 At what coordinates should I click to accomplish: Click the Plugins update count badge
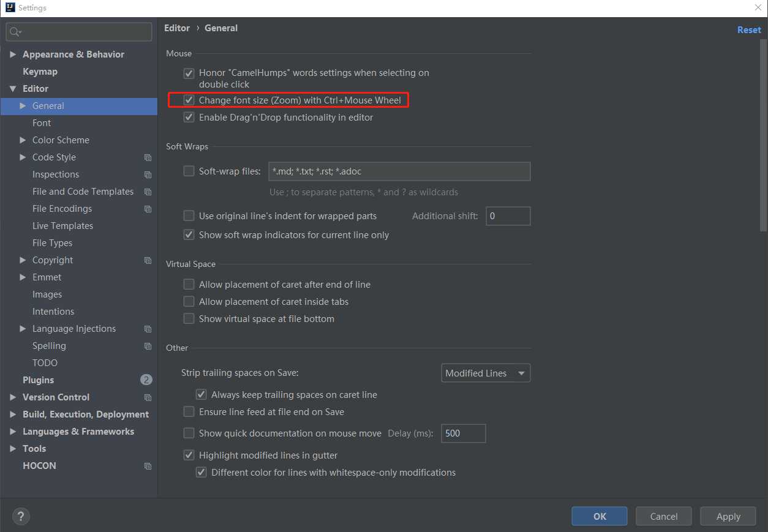pos(146,380)
